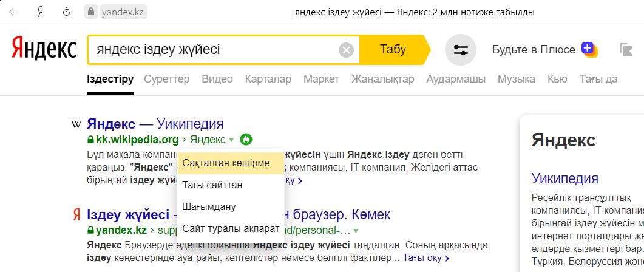Click the Будьте в Плюсе link

click(534, 50)
